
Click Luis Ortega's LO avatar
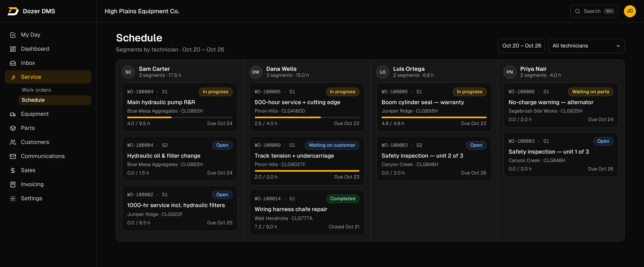[383, 72]
